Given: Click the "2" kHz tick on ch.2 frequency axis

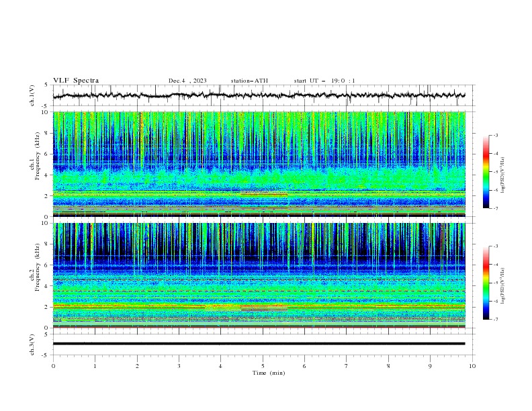Looking at the screenshot, I should pos(46,307).
